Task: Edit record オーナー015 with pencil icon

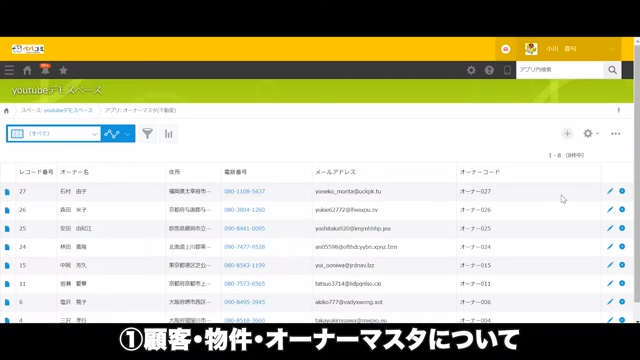Action: click(610, 265)
